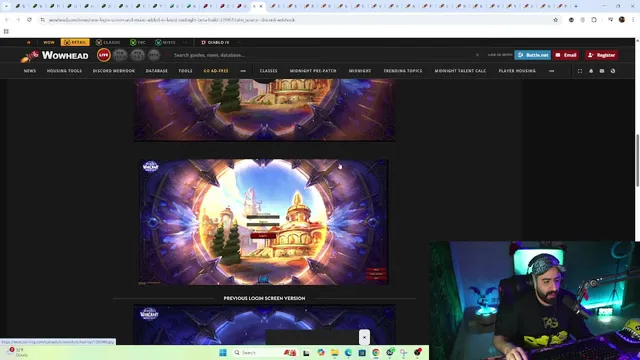
Task: Expand the ellipsis after Go Ad-Free
Action: click(243, 71)
